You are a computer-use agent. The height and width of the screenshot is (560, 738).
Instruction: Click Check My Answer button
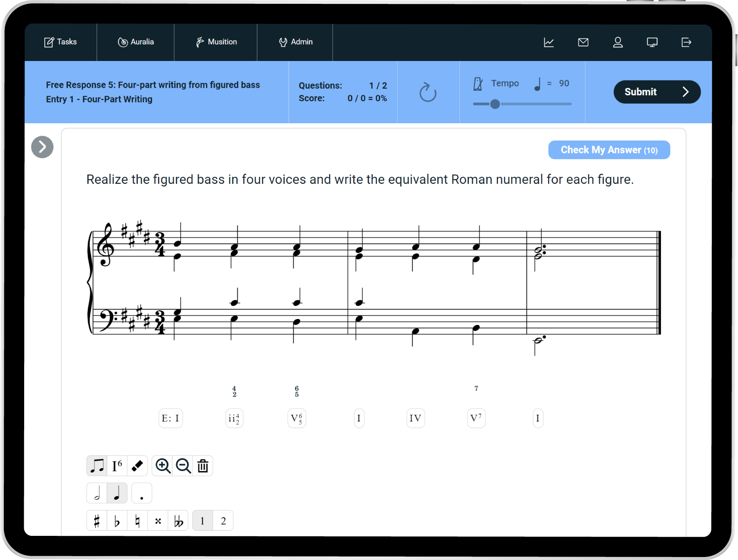(609, 150)
